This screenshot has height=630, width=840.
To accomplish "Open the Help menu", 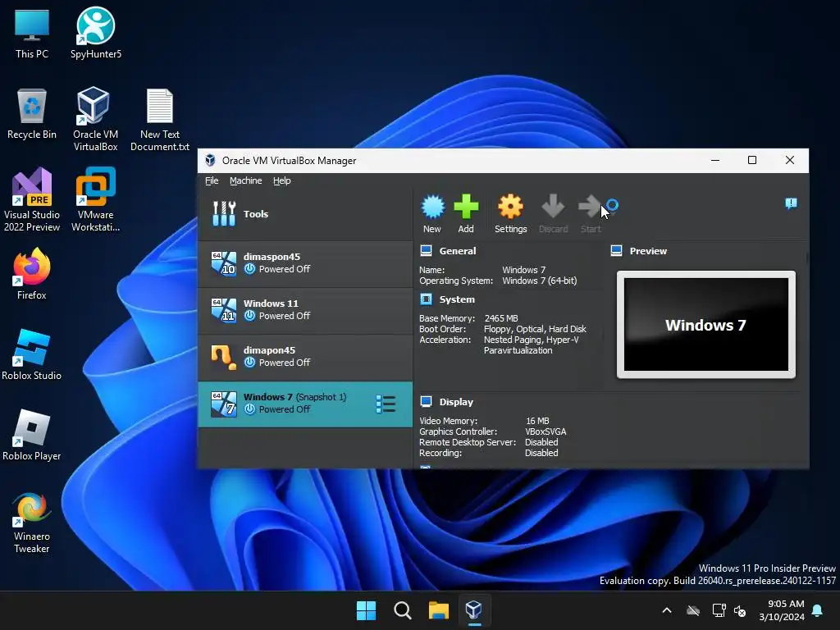I will coord(282,180).
